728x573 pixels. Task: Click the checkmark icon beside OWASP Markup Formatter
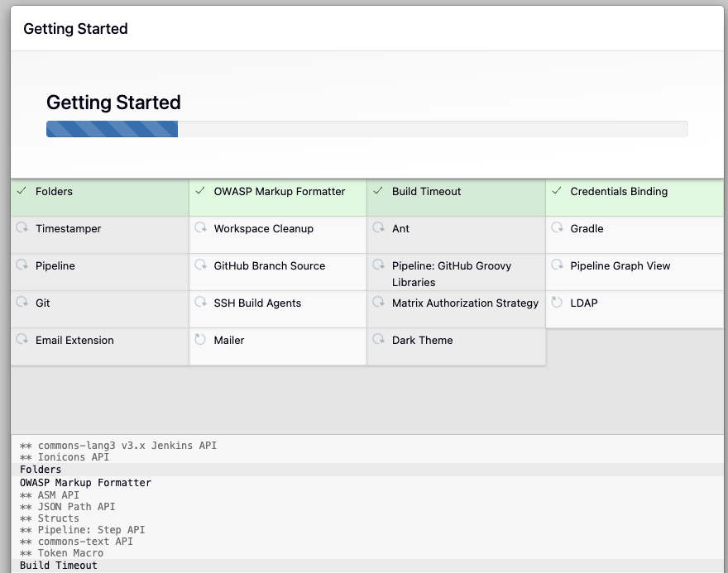(200, 191)
